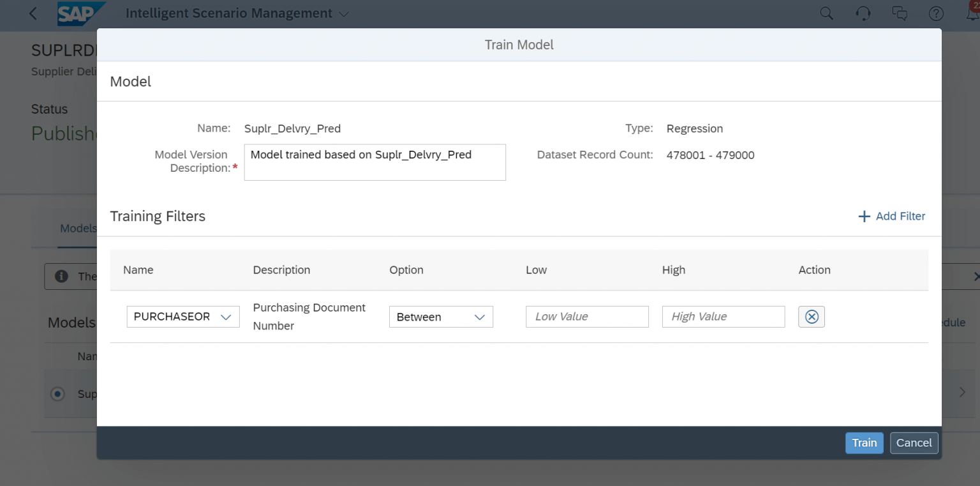Open the help question mark icon
980x486 pixels.
click(936, 13)
